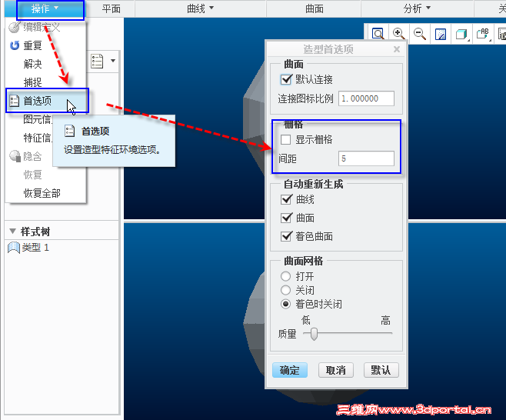Screen dimensions: 506x420
Task: Select the 关闭 surface mesh radio
Action: [x=285, y=290]
